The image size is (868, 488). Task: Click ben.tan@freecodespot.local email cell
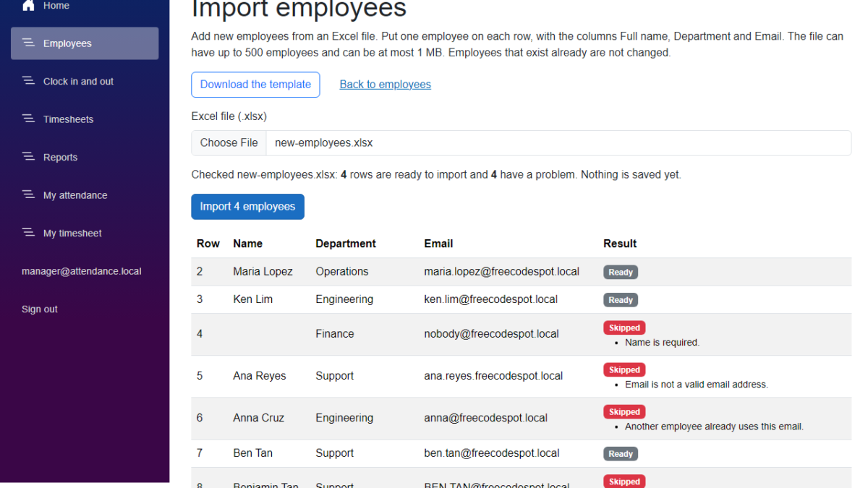click(x=491, y=453)
